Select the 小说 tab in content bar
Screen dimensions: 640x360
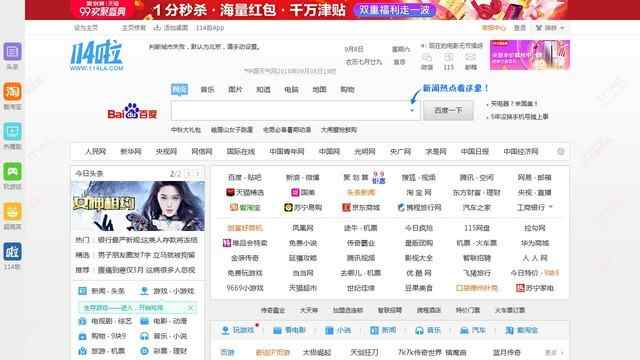[x=338, y=330]
